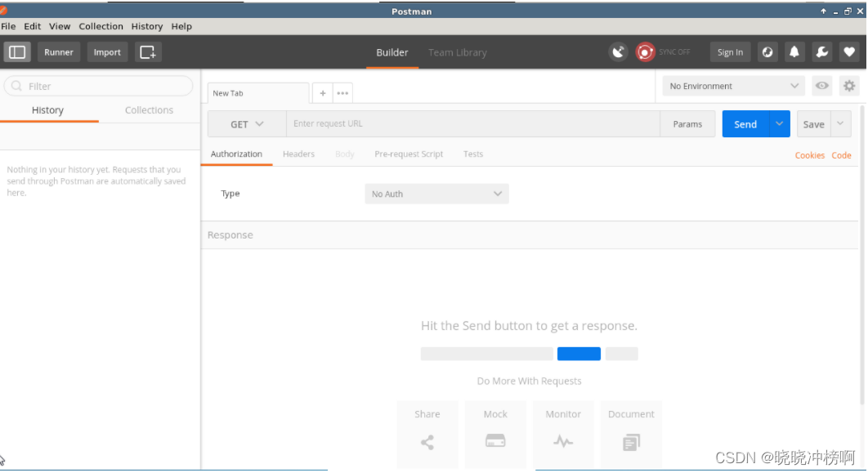Click the Mock server icon tile

click(495, 435)
